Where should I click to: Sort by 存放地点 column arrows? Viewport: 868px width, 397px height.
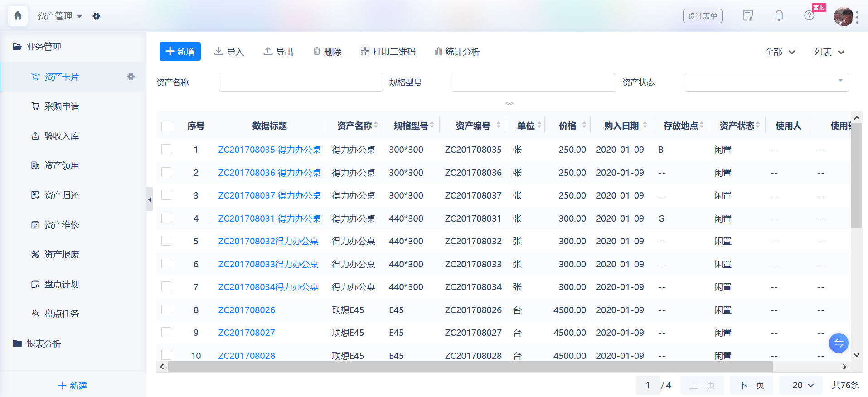(702, 125)
